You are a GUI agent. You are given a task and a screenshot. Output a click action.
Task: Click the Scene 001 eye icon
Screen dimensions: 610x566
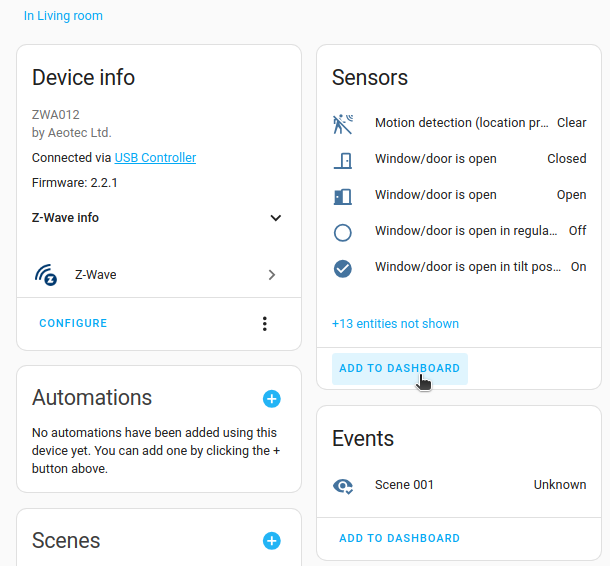pos(343,486)
